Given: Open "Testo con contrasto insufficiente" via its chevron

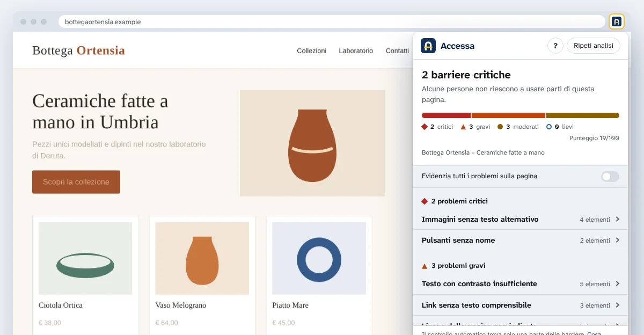Looking at the screenshot, I should tap(618, 283).
